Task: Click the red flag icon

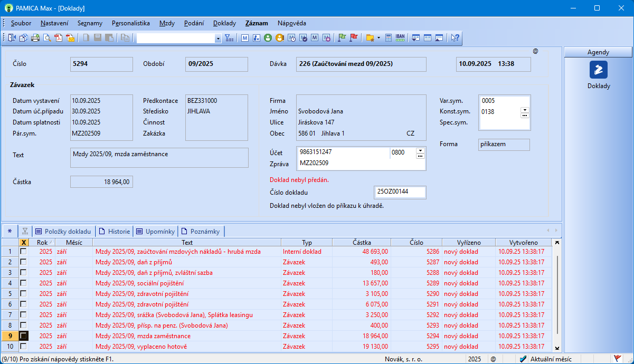Action: [x=354, y=38]
